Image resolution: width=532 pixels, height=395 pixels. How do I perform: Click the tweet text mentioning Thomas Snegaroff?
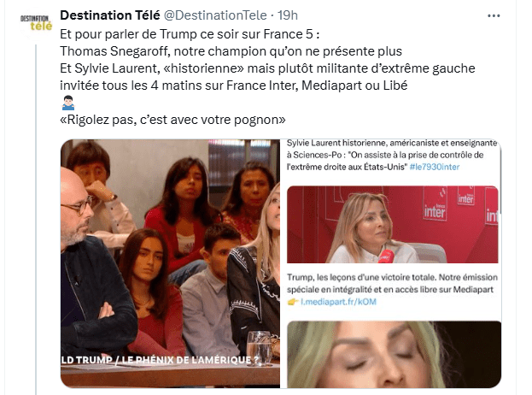tap(231, 51)
